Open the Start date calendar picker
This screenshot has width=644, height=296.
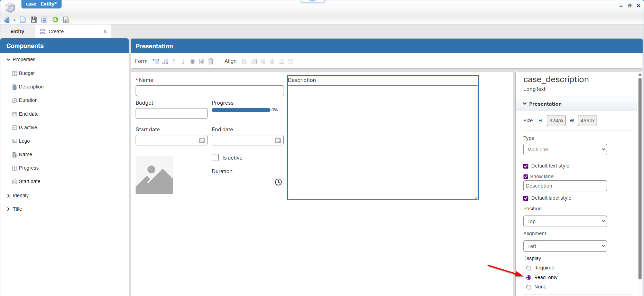[202, 140]
